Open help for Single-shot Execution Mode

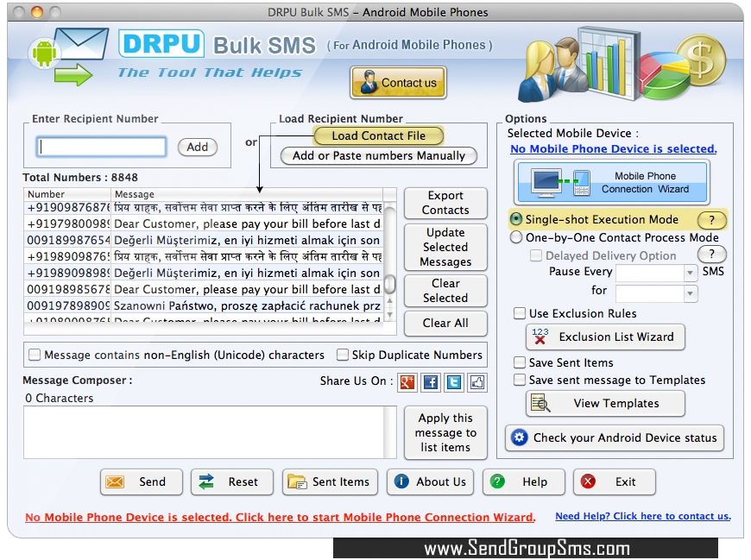point(712,220)
